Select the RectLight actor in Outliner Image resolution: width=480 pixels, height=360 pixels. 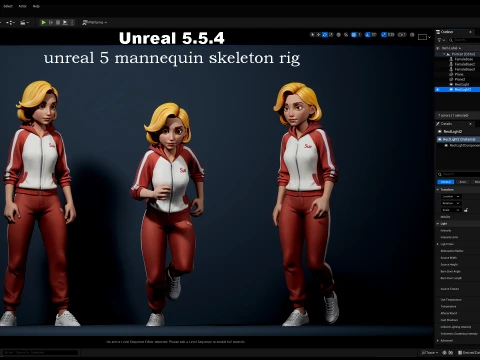click(462, 84)
